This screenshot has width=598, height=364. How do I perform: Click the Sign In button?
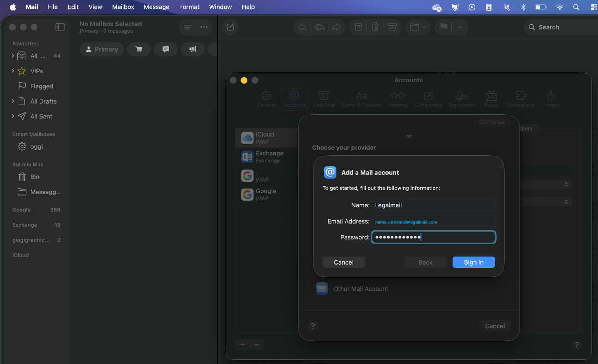click(x=473, y=262)
